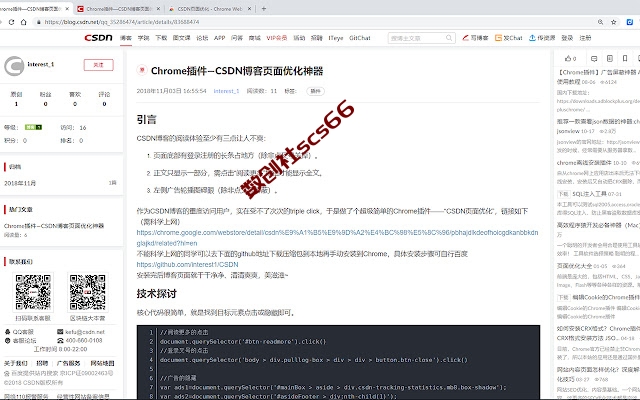Click article title Chrome插件–CSDN博客页面优化神器
640x400 pixels.
coord(237,71)
